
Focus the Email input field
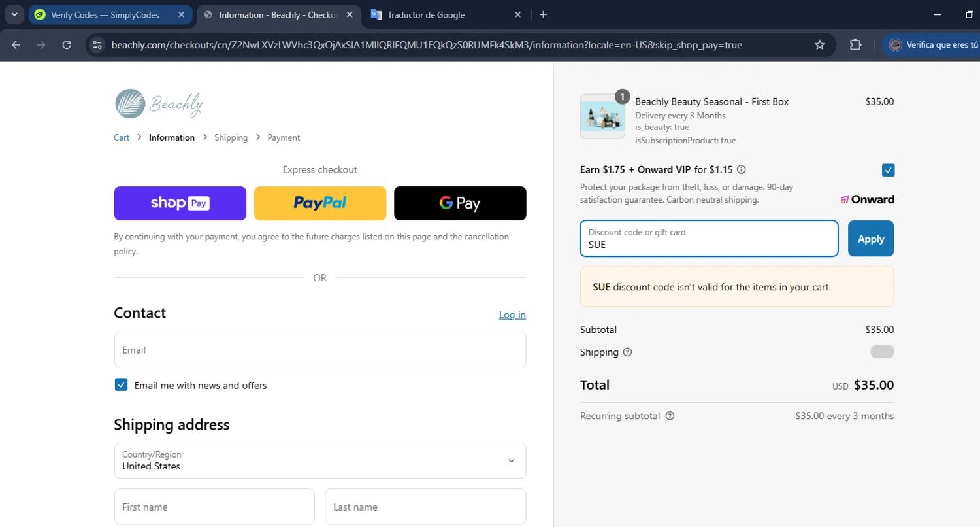click(x=320, y=350)
